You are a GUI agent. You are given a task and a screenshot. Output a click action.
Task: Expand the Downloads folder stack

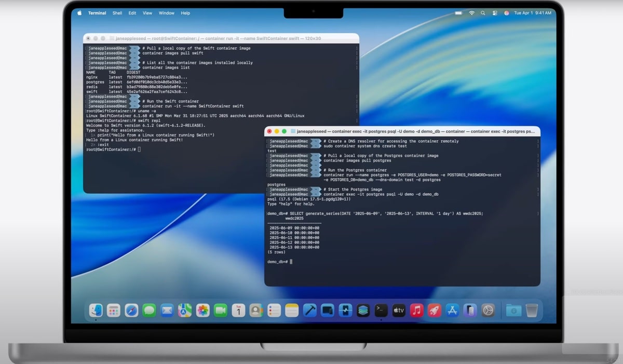click(x=513, y=311)
